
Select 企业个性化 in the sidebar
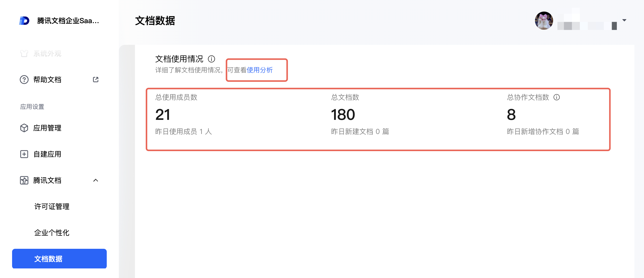click(52, 233)
